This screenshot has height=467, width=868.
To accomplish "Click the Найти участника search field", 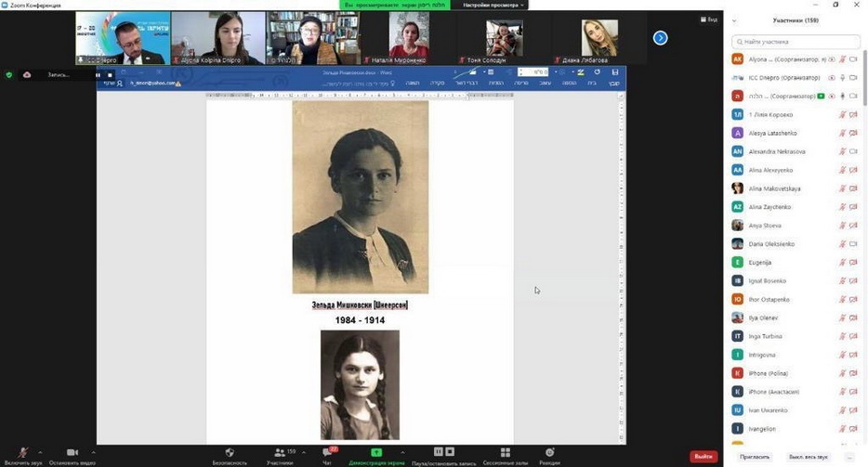I will pos(796,42).
